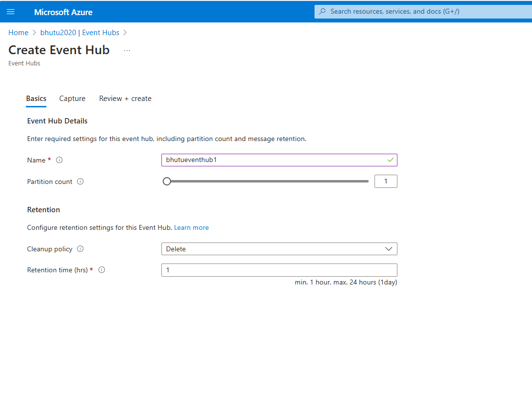
Task: Click the search resources, services, and docs box
Action: point(423,12)
